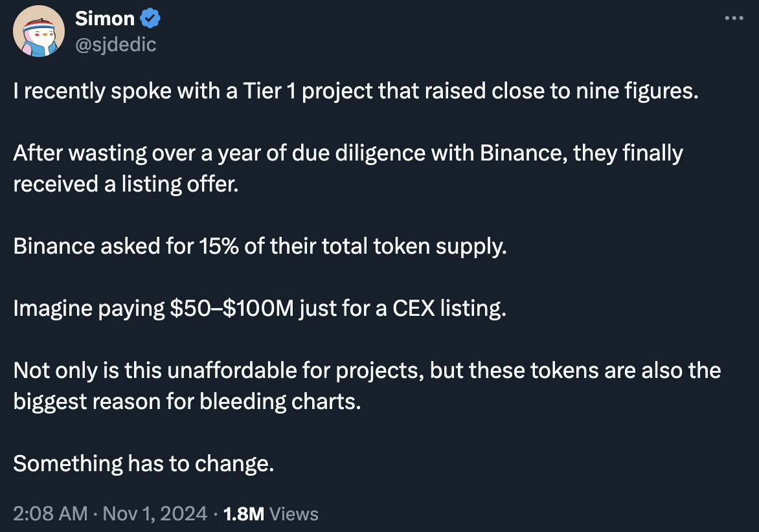Open the three-dot More options menu
The width and height of the screenshot is (759, 532).
(x=733, y=19)
